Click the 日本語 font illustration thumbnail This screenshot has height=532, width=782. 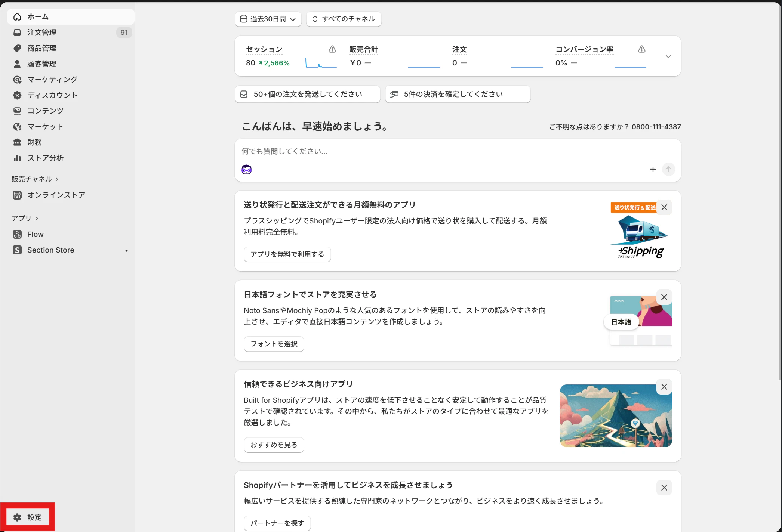pos(638,321)
